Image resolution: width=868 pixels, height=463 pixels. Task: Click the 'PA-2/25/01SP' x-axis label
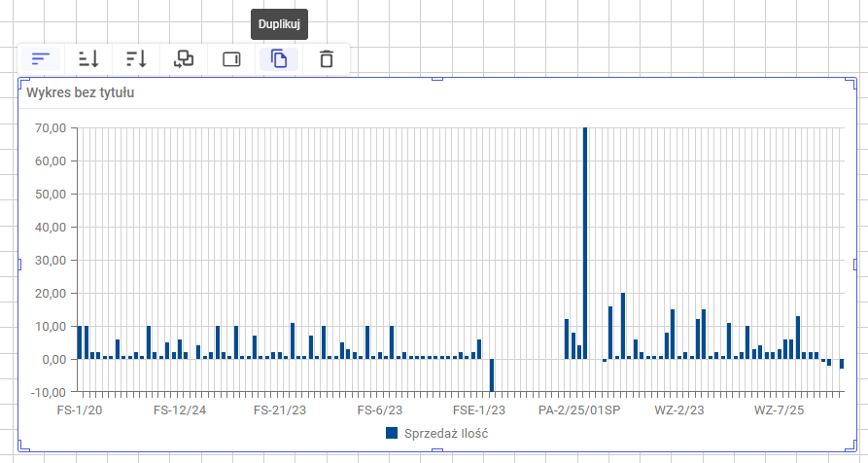click(x=579, y=410)
